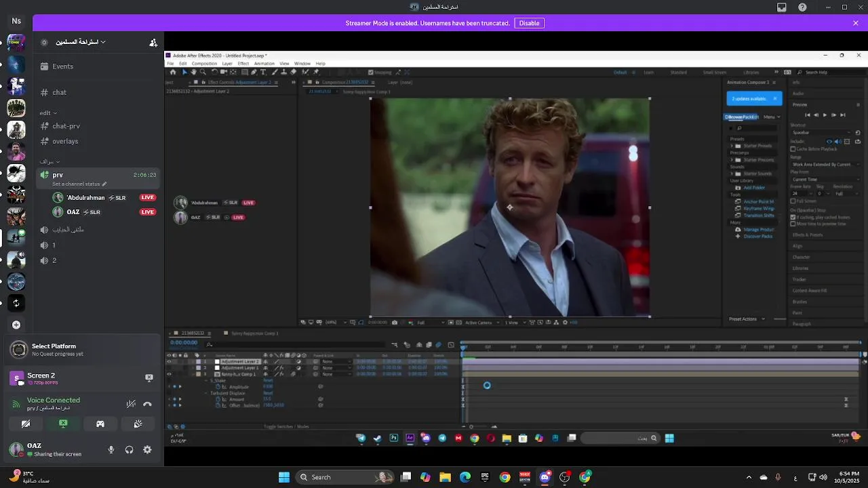Expand the Starter Sounds folder
This screenshot has width=868, height=488.
732,174
